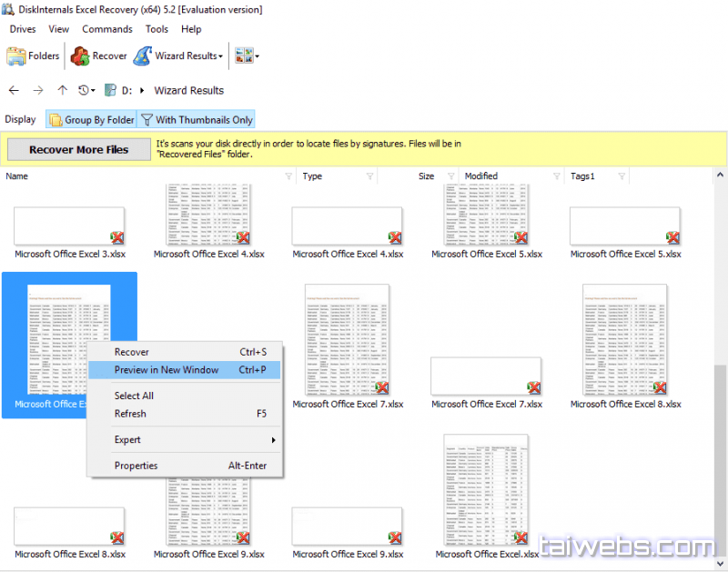Go back with the left arrow
This screenshot has width=728, height=572.
tap(14, 90)
